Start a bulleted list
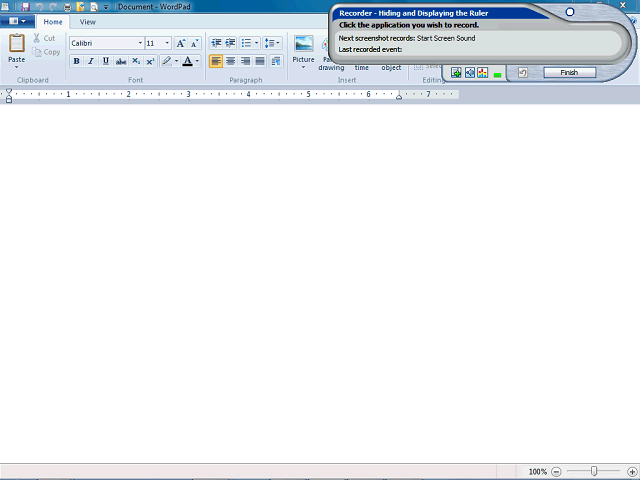This screenshot has height=480, width=640. 246,43
